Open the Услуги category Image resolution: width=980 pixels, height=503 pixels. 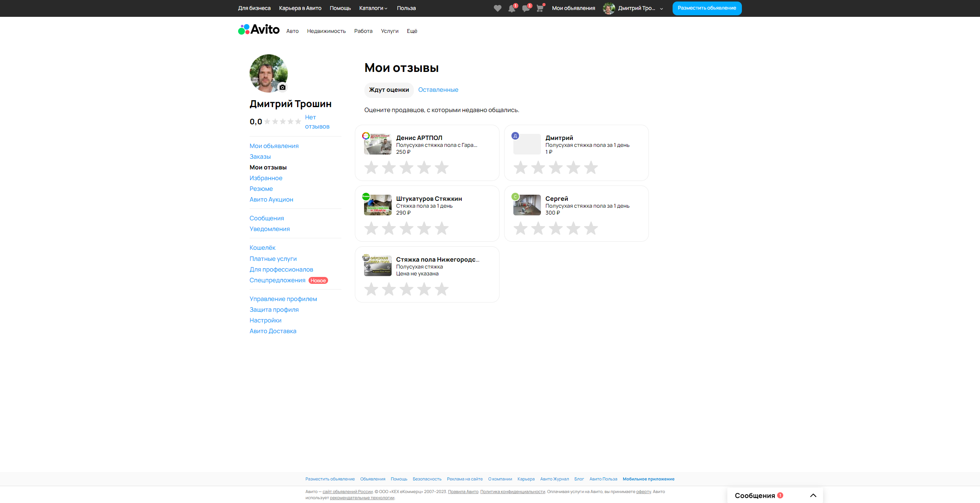[390, 31]
